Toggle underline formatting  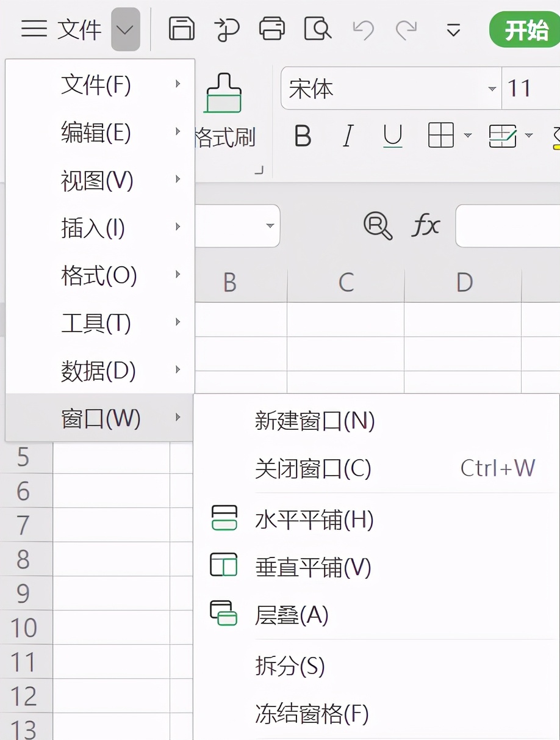(393, 136)
